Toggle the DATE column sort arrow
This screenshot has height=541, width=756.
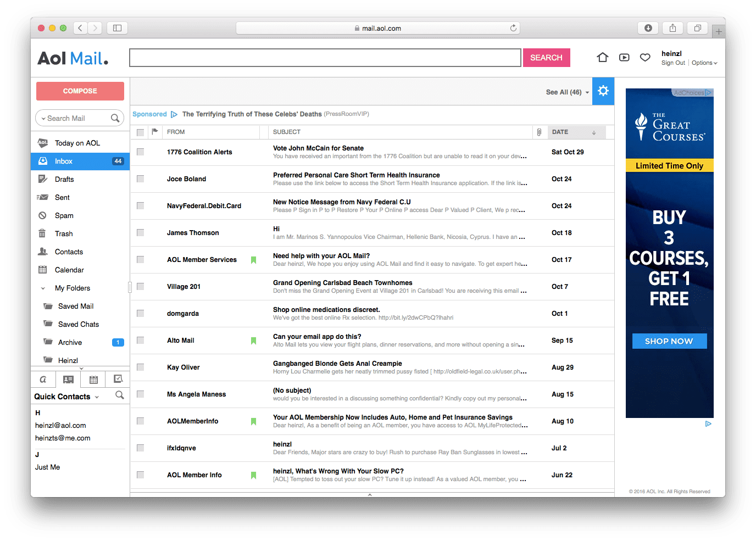(x=594, y=132)
